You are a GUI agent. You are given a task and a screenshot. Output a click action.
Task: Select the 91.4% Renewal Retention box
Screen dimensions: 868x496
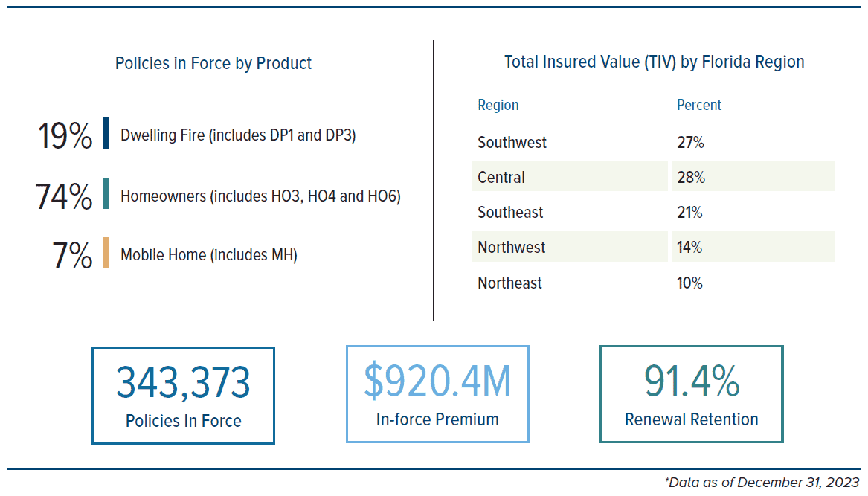coord(692,394)
